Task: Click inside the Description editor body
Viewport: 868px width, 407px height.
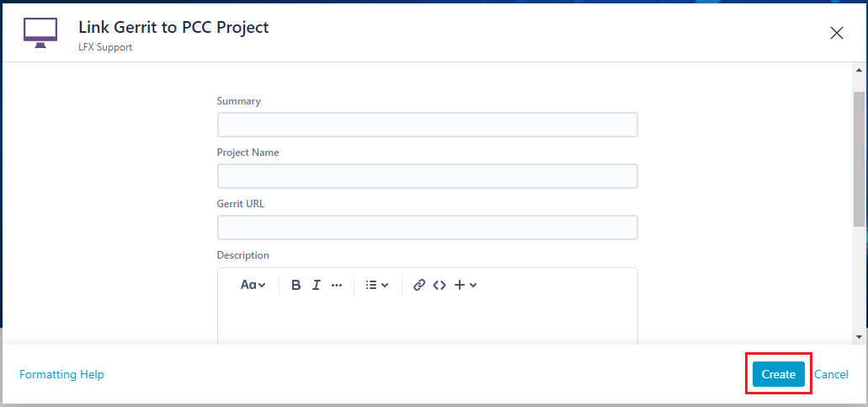Action: pyautogui.click(x=427, y=322)
